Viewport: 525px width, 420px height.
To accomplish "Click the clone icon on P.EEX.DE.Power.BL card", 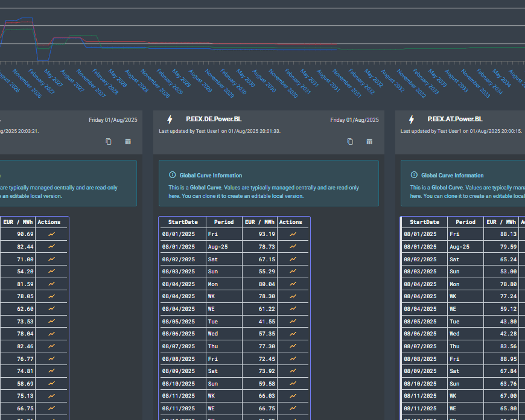I will point(350,142).
